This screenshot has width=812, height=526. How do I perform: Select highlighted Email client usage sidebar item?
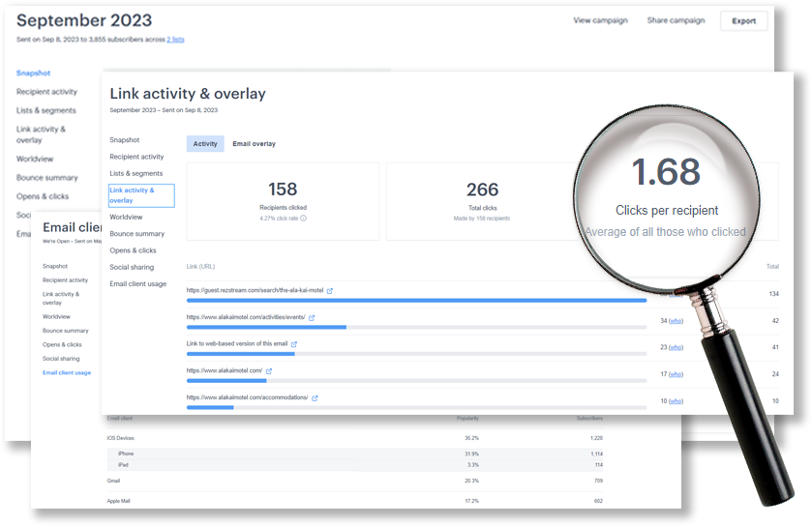click(67, 372)
